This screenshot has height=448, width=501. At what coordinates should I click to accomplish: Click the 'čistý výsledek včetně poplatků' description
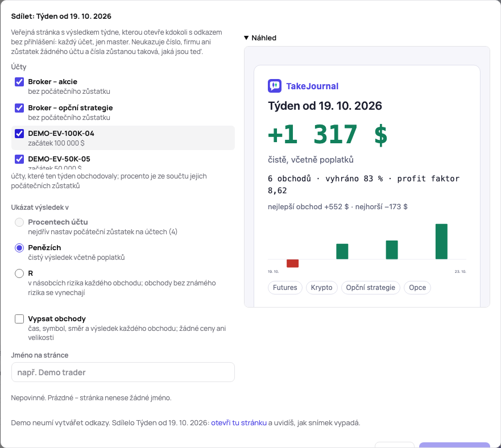click(x=76, y=257)
